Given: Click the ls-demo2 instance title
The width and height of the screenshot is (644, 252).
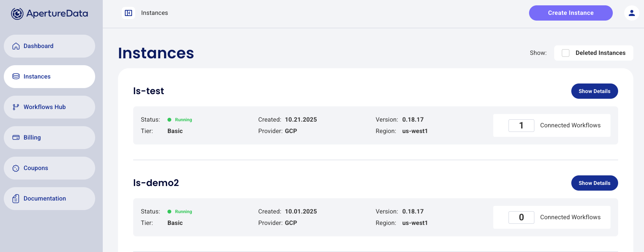Looking at the screenshot, I should click(156, 183).
